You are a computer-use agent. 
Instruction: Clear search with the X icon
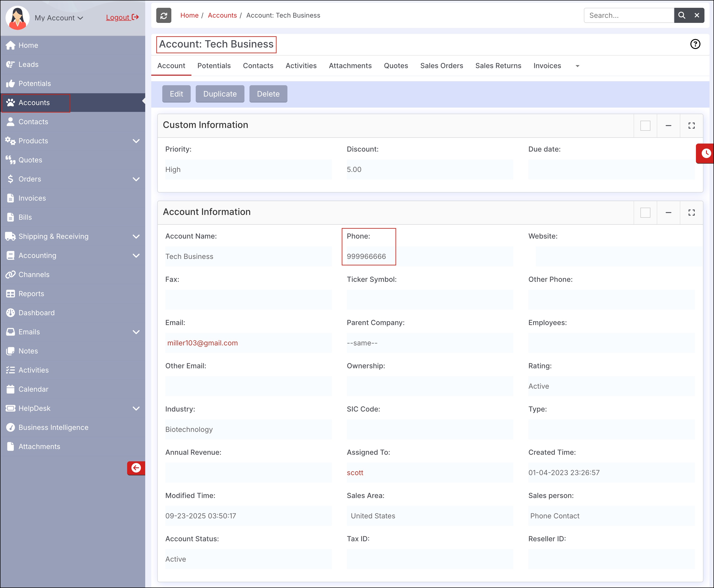pyautogui.click(x=697, y=16)
